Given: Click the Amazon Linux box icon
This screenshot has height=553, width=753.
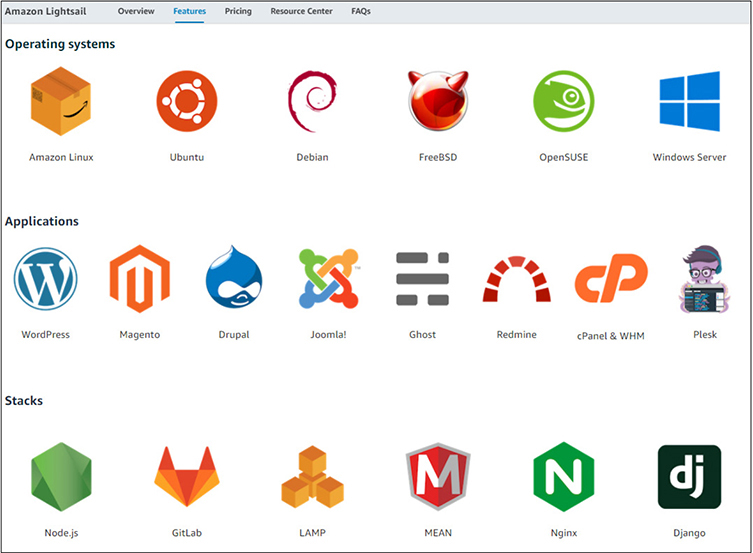Looking at the screenshot, I should pos(61,101).
